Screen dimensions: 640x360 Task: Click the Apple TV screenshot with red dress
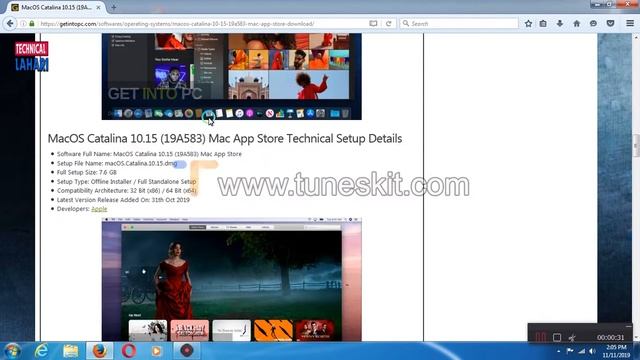pyautogui.click(x=231, y=279)
